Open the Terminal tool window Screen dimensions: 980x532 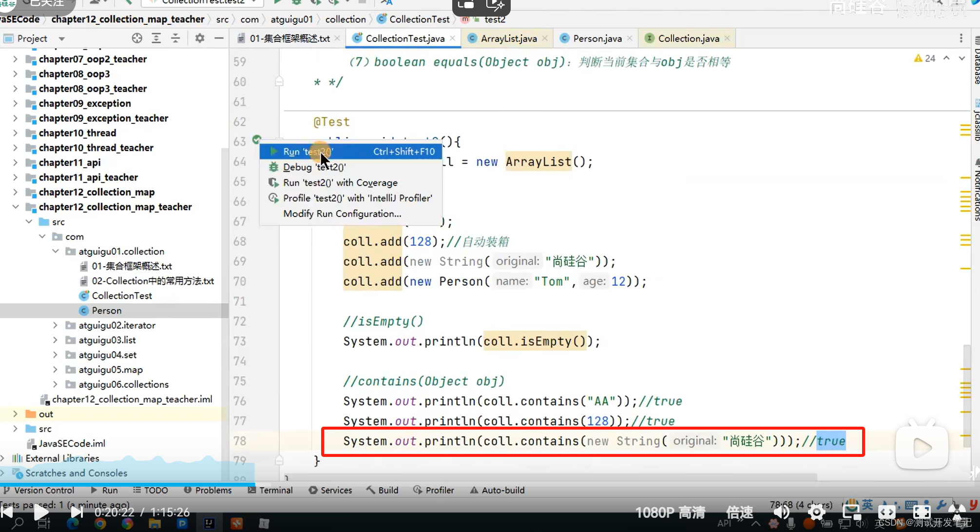(270, 490)
